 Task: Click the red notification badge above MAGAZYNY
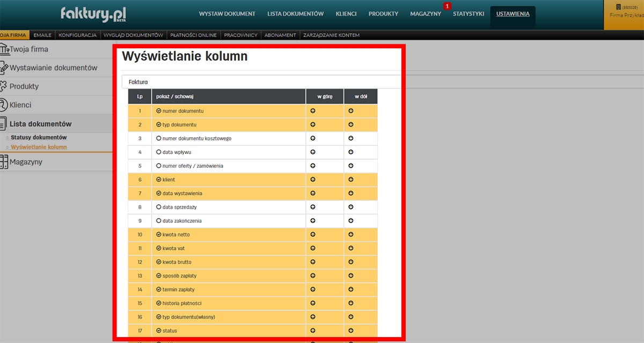pos(447,6)
